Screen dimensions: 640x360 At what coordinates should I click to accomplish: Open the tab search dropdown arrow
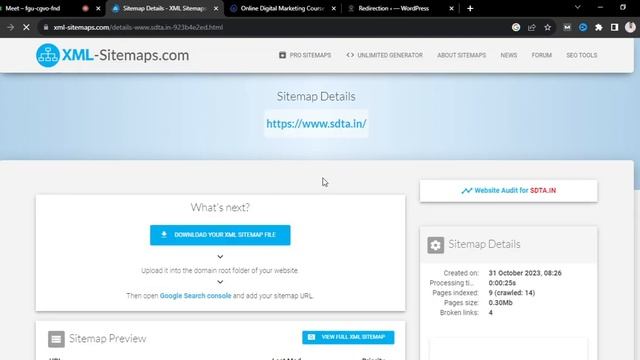point(578,7)
